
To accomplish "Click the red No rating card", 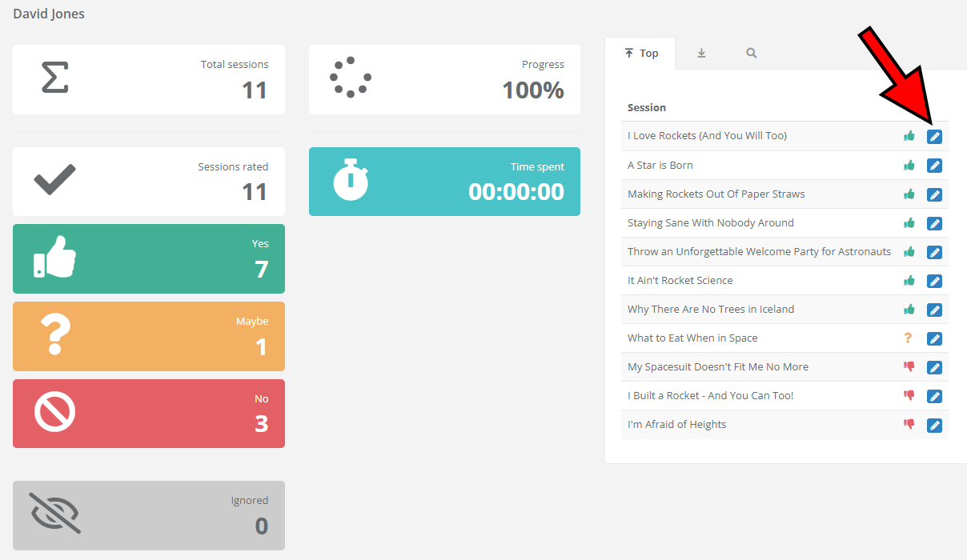I will 149,414.
